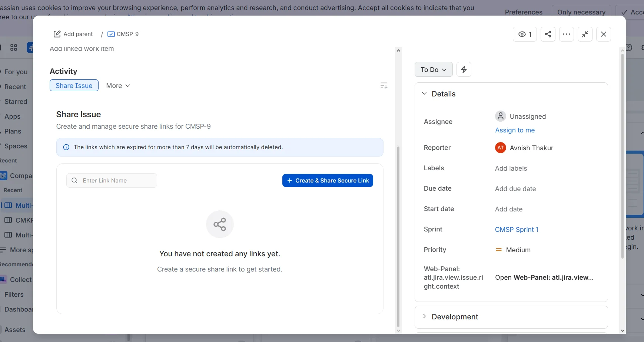Click Add labels field
Viewport: 644px width, 342px height.
click(511, 168)
